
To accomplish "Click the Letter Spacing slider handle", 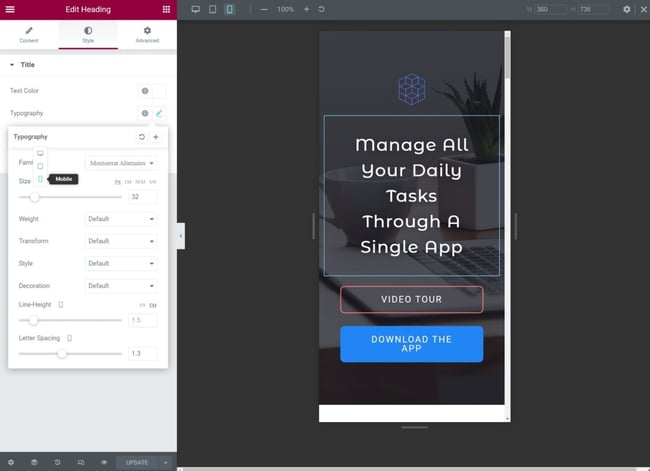I will [x=62, y=353].
